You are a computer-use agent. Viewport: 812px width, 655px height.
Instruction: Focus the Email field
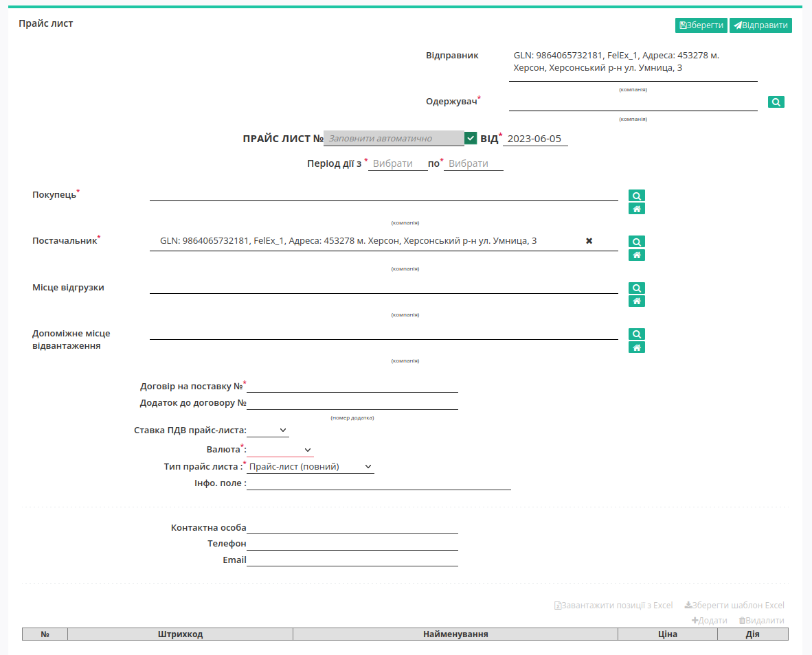[x=352, y=560]
